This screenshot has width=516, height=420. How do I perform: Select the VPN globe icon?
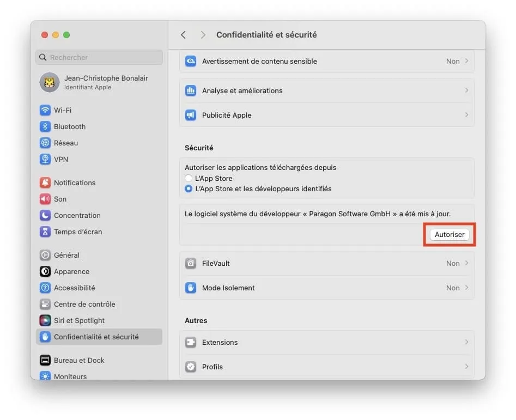tap(45, 159)
